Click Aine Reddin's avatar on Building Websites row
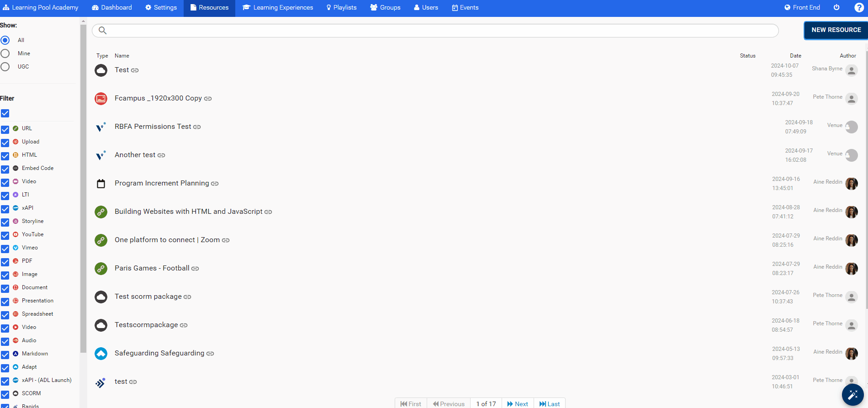The height and width of the screenshot is (408, 868). 851,212
